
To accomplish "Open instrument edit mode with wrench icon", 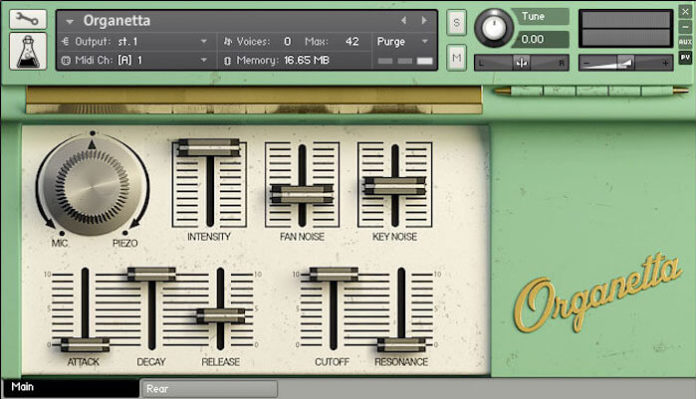I will [28, 19].
